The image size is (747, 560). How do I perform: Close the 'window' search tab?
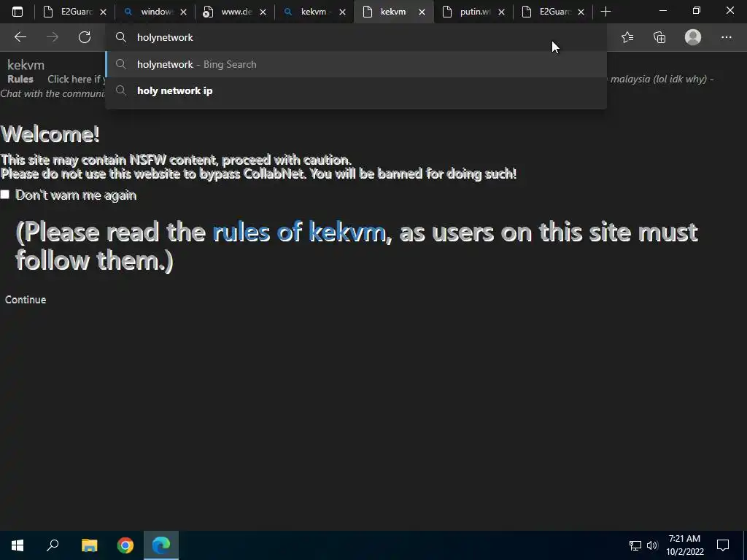[x=183, y=12]
